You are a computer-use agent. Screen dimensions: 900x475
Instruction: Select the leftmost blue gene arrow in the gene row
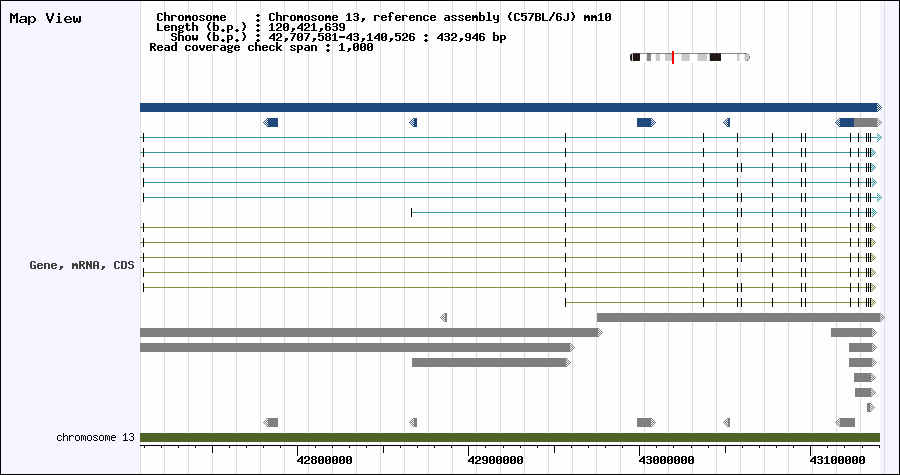(270, 122)
